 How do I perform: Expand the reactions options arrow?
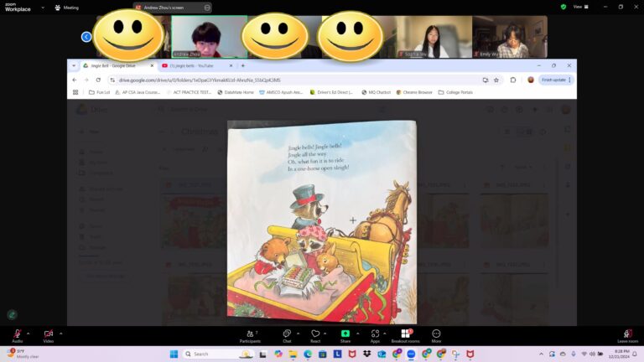tap(325, 334)
